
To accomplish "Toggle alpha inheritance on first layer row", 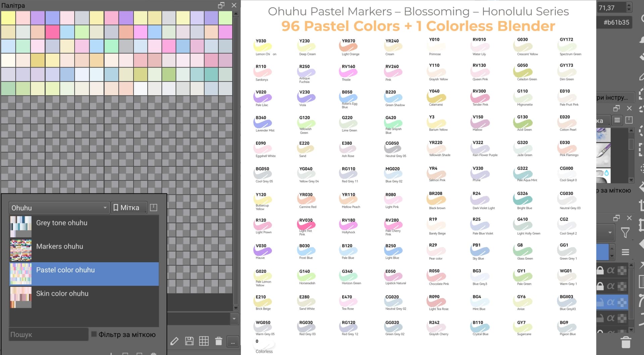I will click(611, 270).
